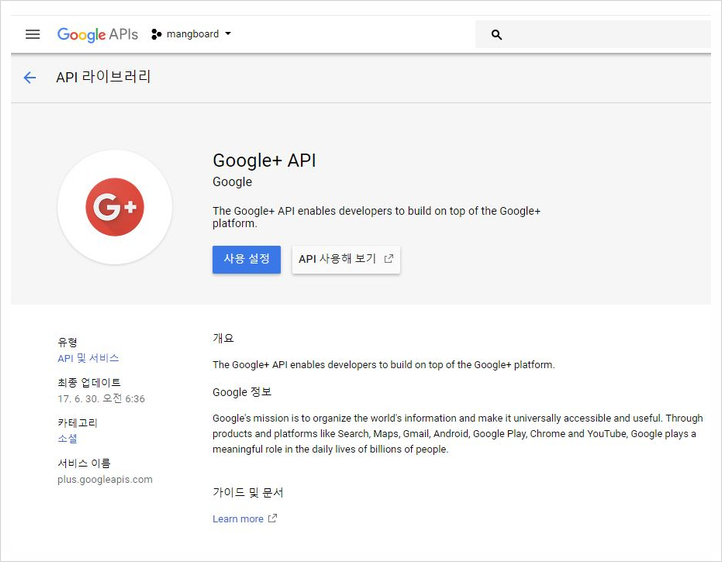Click the Google APIs logo
Viewport: 722px width, 562px height.
pos(97,34)
